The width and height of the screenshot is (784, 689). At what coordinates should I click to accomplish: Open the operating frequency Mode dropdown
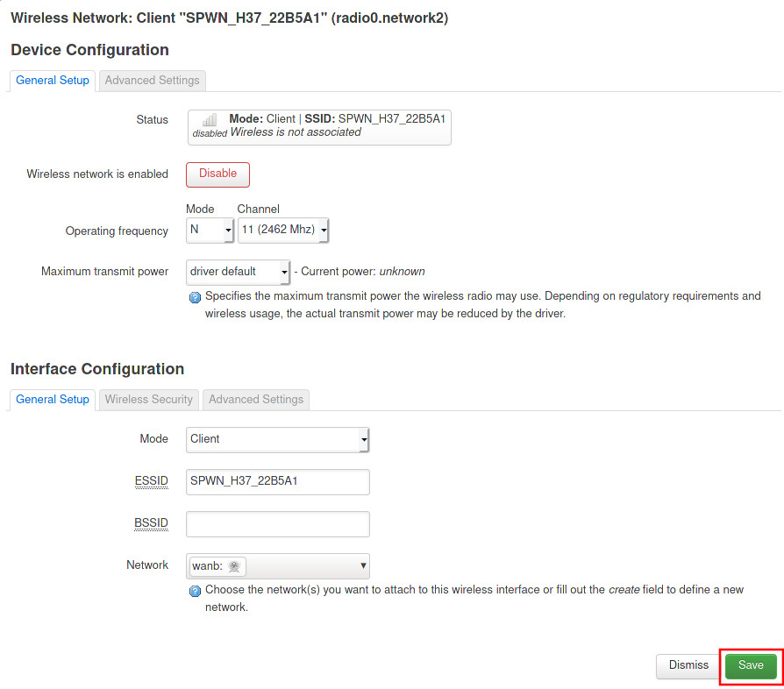[x=210, y=231]
